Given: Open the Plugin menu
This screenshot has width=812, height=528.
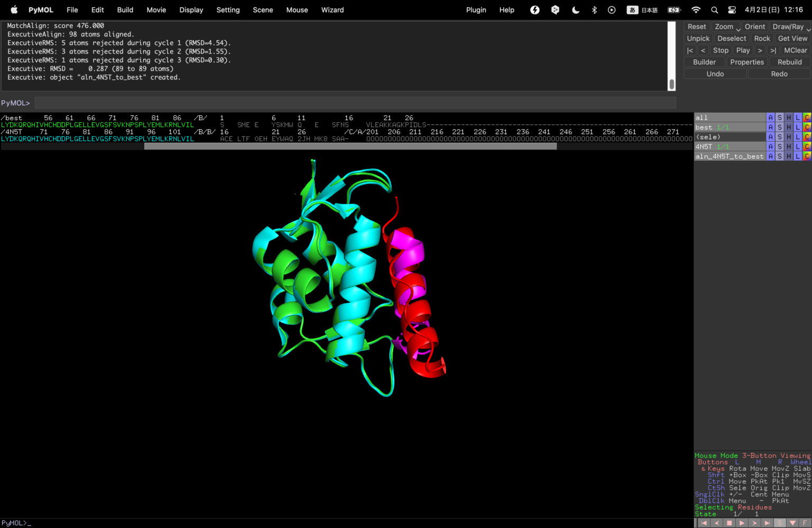Looking at the screenshot, I should 476,10.
